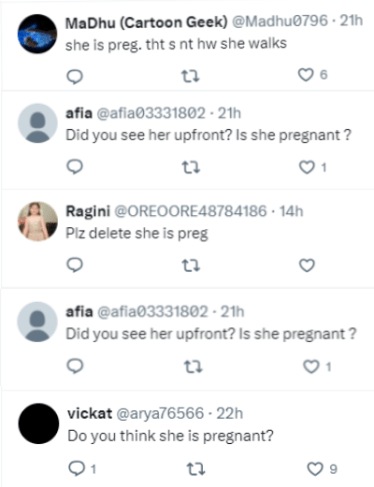
Task: Open MaDhu (Cartoon Geek) profile name
Action: pyautogui.click(x=146, y=22)
